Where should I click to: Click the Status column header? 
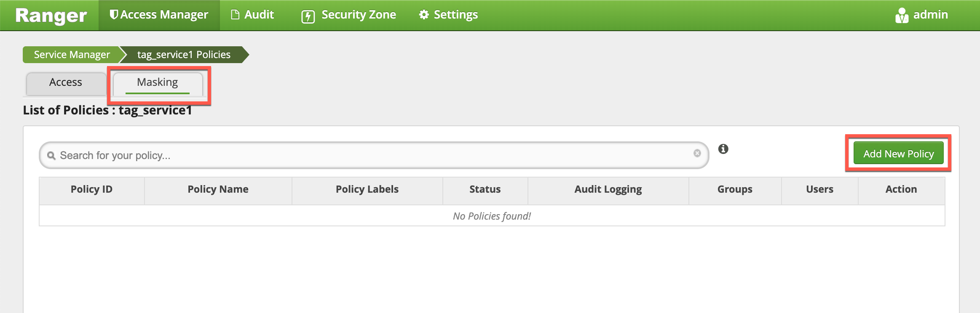click(x=485, y=189)
